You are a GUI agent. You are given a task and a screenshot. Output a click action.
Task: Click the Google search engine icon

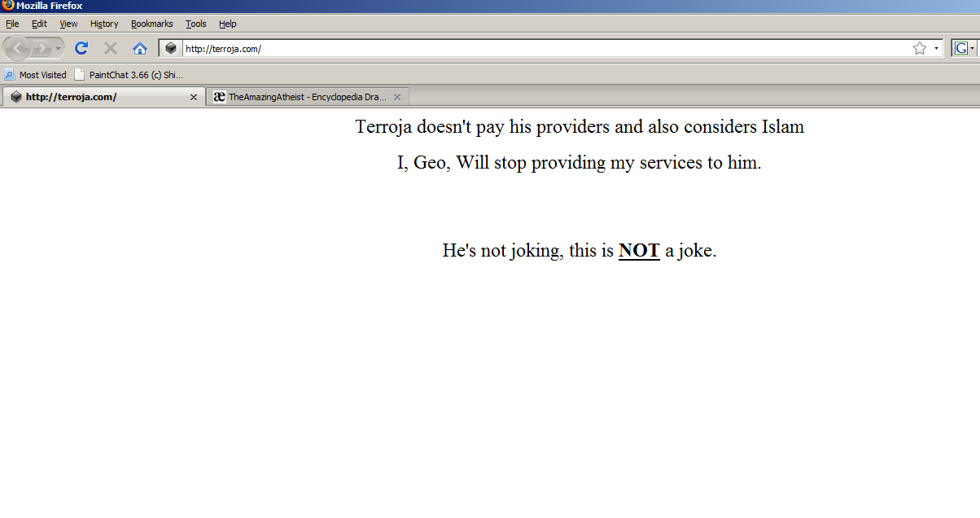pos(960,48)
